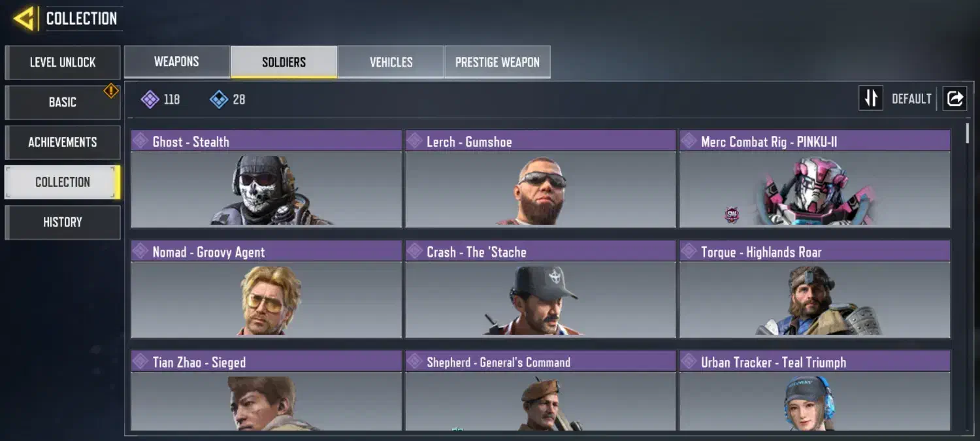Screen dimensions: 980x441
Task: Select the Basic sidebar button
Action: click(63, 102)
